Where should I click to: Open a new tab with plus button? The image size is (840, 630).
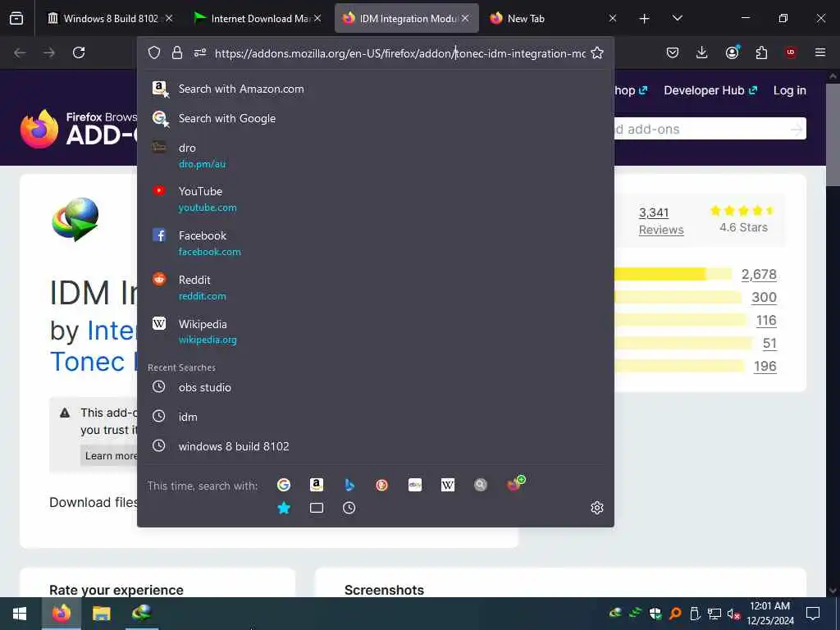(x=645, y=19)
